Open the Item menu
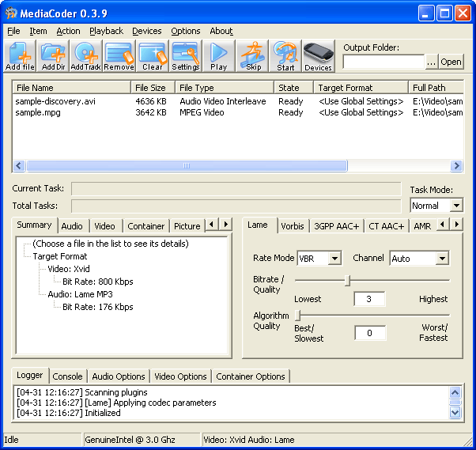 38,31
